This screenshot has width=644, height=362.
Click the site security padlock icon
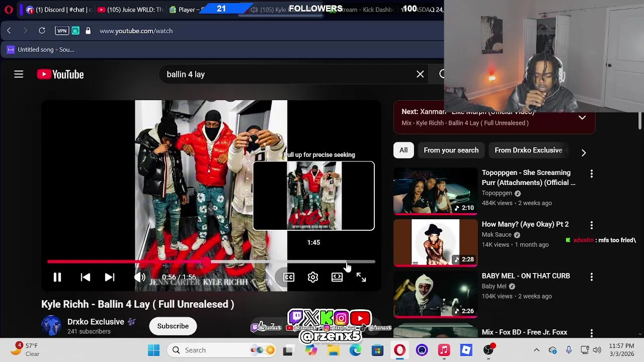[x=88, y=31]
